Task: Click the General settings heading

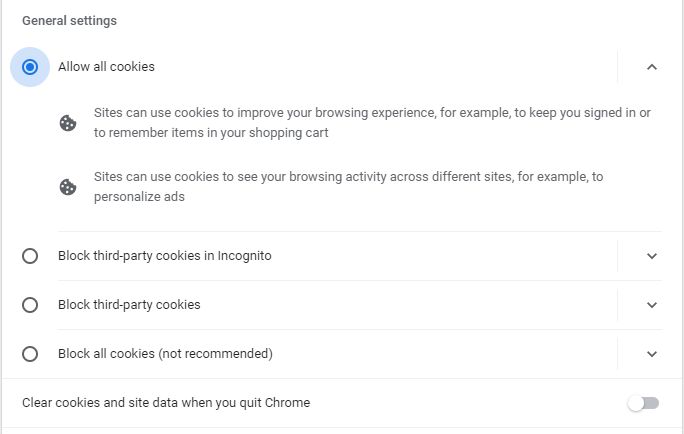Action: [69, 21]
